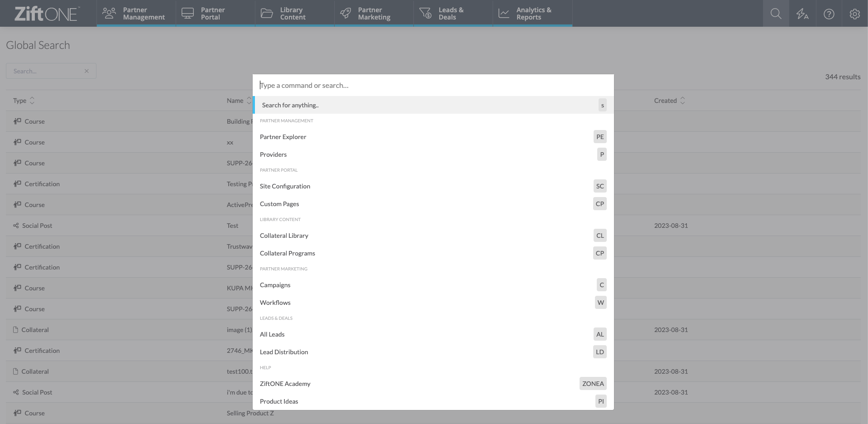
Task: Focus the command palette search input
Action: (x=433, y=85)
